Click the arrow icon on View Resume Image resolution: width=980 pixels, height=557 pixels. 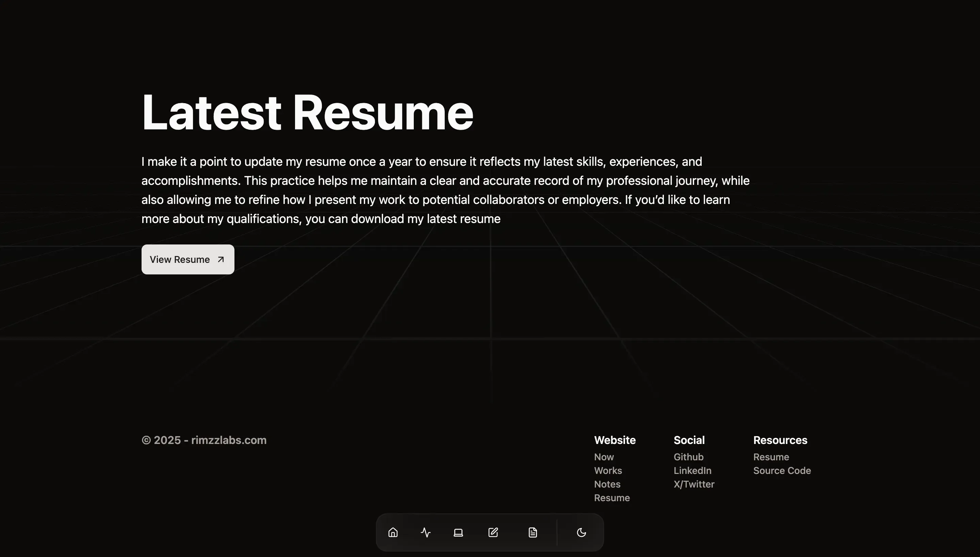click(220, 259)
